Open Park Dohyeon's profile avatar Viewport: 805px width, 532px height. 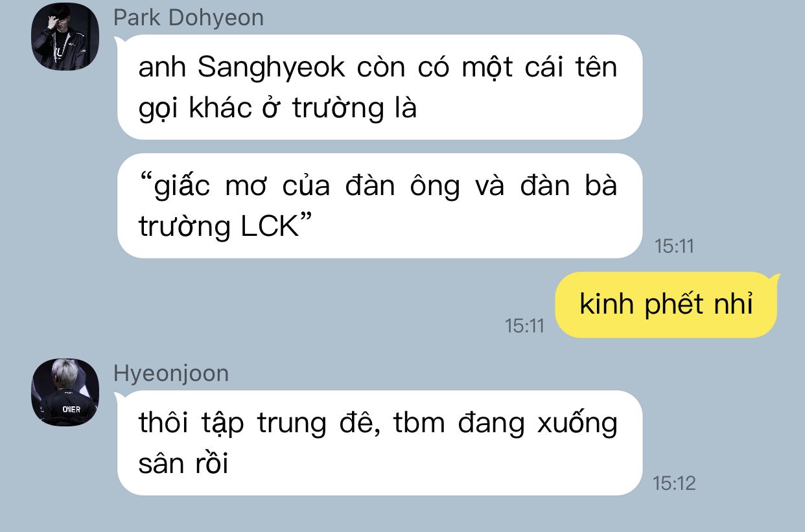[65, 37]
